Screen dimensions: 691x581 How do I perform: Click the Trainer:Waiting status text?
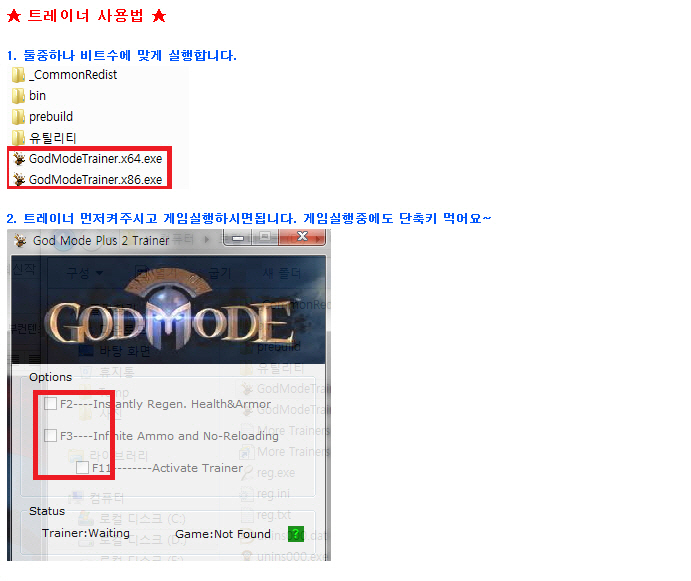point(86,533)
